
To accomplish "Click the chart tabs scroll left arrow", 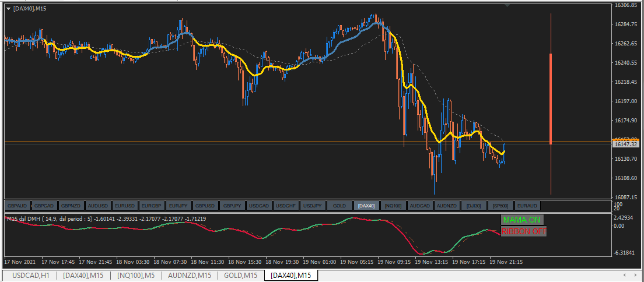I will [x=624, y=275].
